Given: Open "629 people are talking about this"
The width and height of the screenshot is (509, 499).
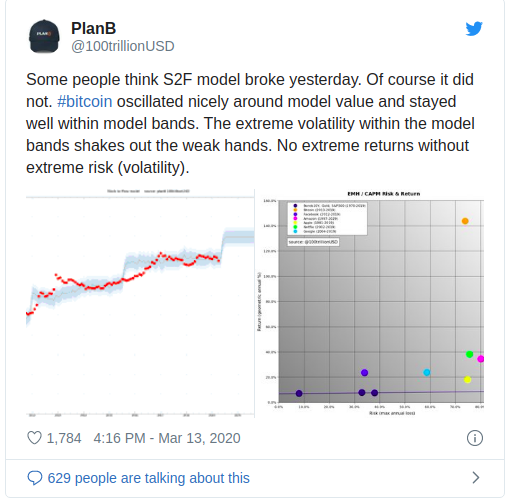Looking at the screenshot, I should (x=148, y=478).
